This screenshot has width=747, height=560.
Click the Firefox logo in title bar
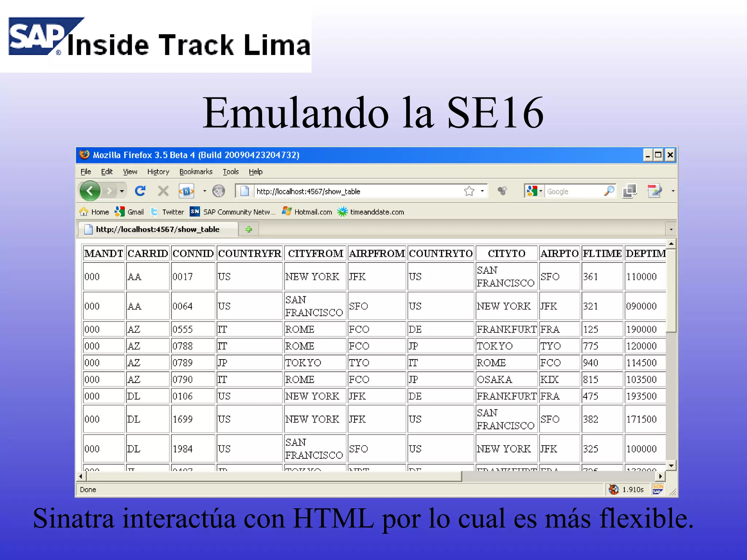(x=84, y=155)
